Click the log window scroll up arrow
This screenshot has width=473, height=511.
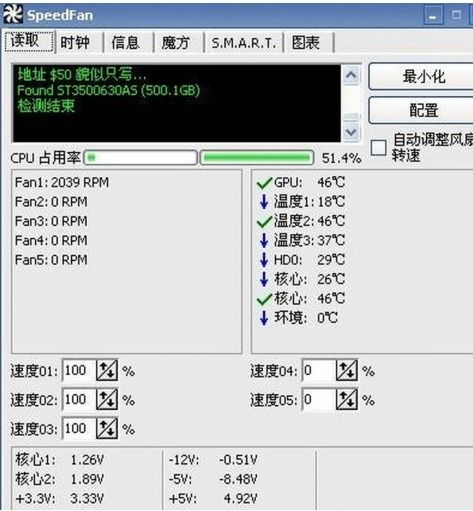(351, 75)
